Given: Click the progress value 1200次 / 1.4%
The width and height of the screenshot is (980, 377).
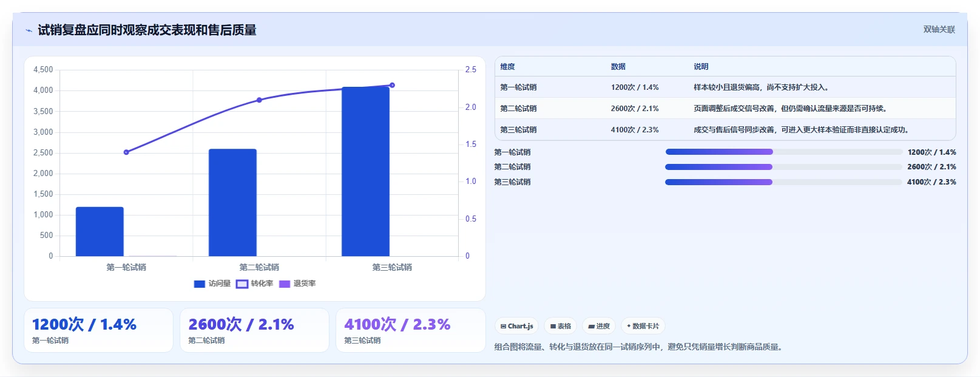Looking at the screenshot, I should 931,152.
